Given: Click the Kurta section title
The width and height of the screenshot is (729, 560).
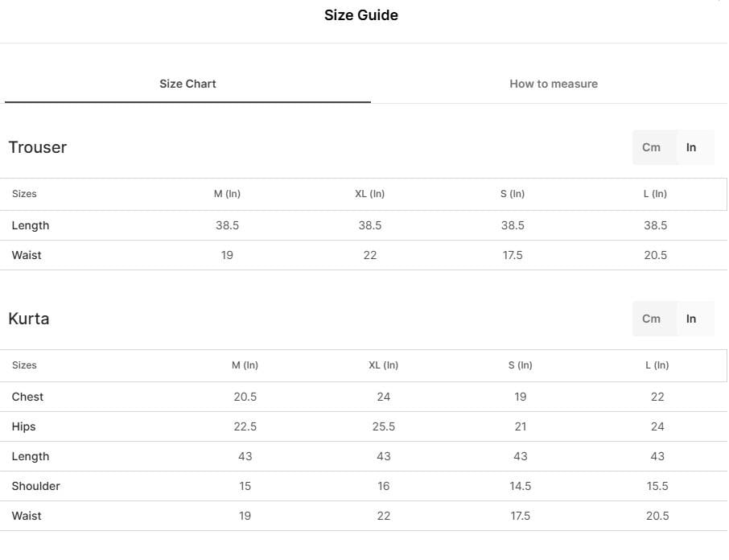Looking at the screenshot, I should coord(29,319).
